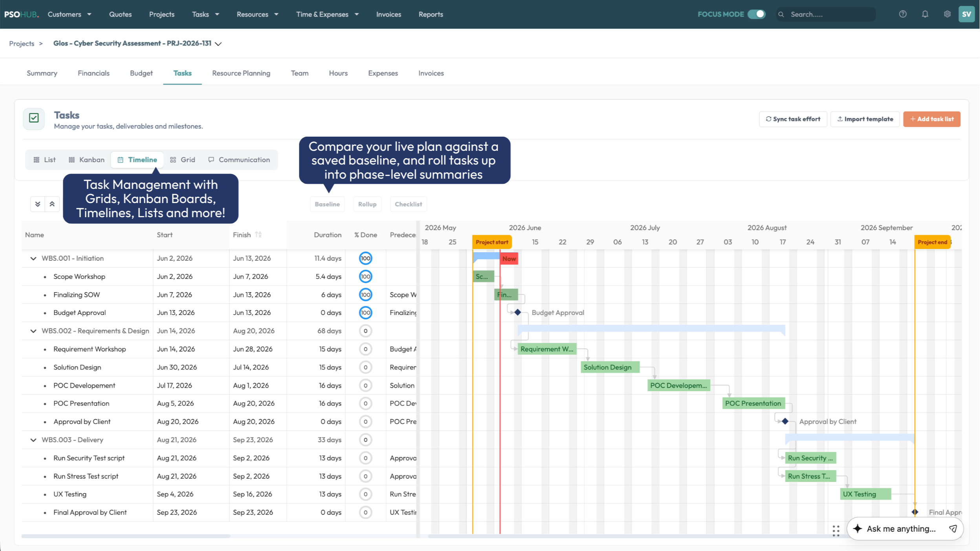Click the Project start marker
This screenshot has height=551, width=980.
(x=492, y=242)
